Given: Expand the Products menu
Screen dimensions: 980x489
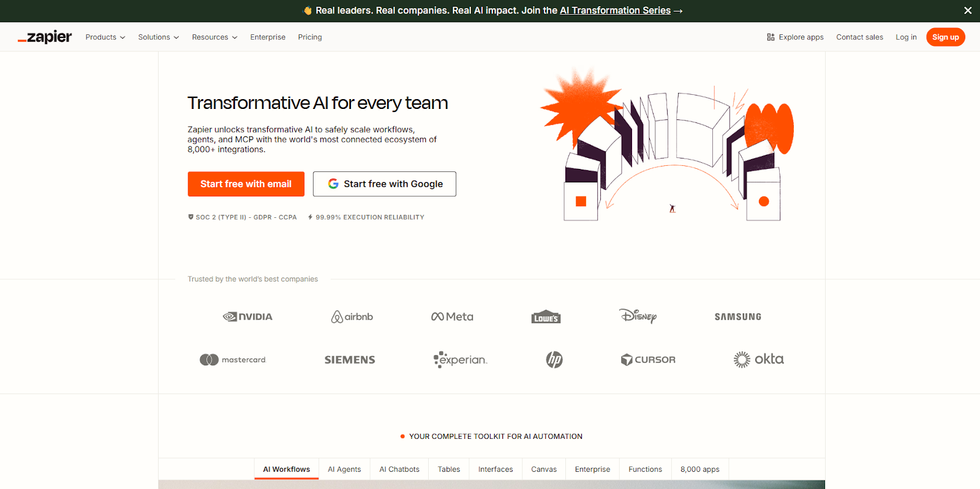Looking at the screenshot, I should pyautogui.click(x=105, y=37).
